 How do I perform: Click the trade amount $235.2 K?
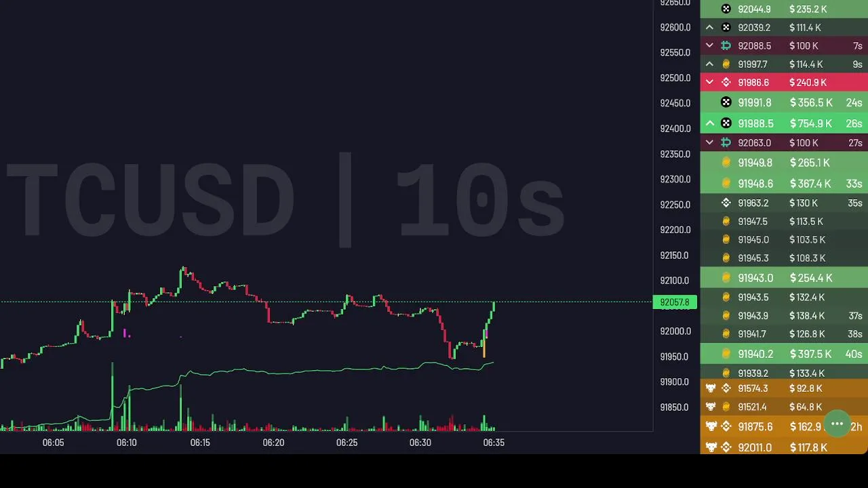[x=808, y=9]
